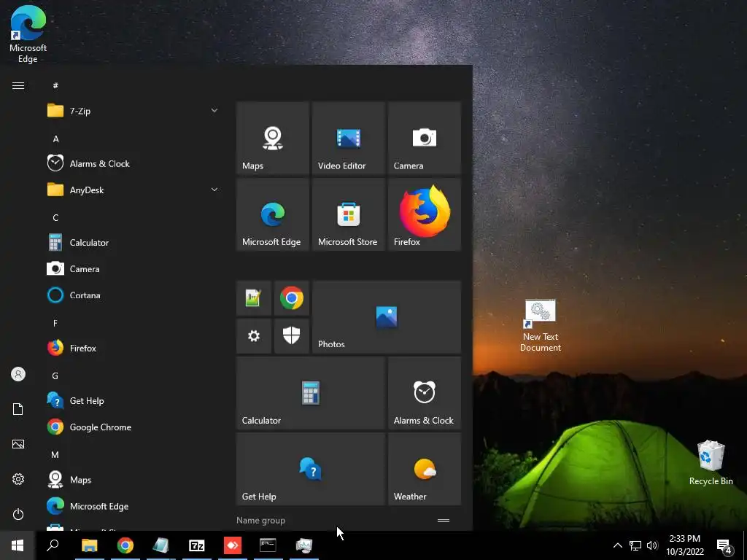This screenshot has width=747, height=560.
Task: Launch the Firefox tile
Action: pyautogui.click(x=424, y=214)
